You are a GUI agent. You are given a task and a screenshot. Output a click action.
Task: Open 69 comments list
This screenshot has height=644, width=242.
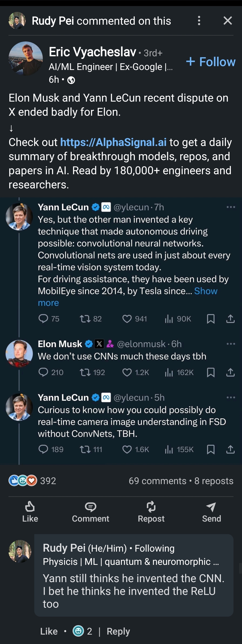pyautogui.click(x=157, y=481)
